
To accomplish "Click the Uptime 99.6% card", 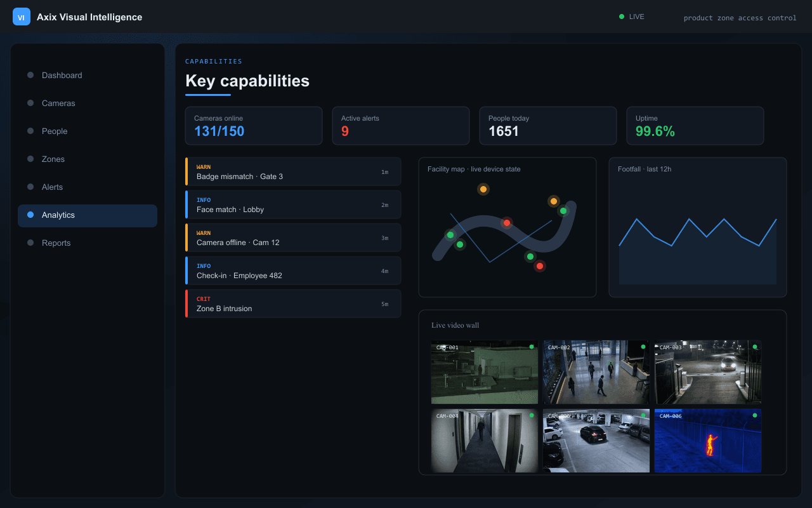I will pos(695,126).
